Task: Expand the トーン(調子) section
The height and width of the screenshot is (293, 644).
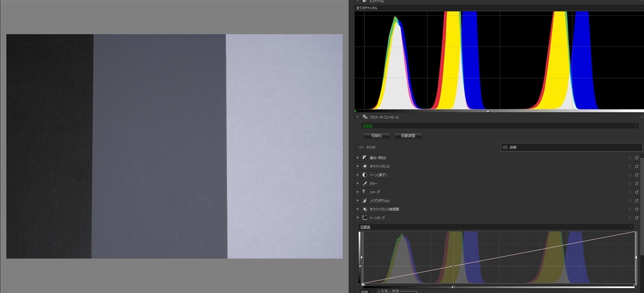Action: pos(358,175)
